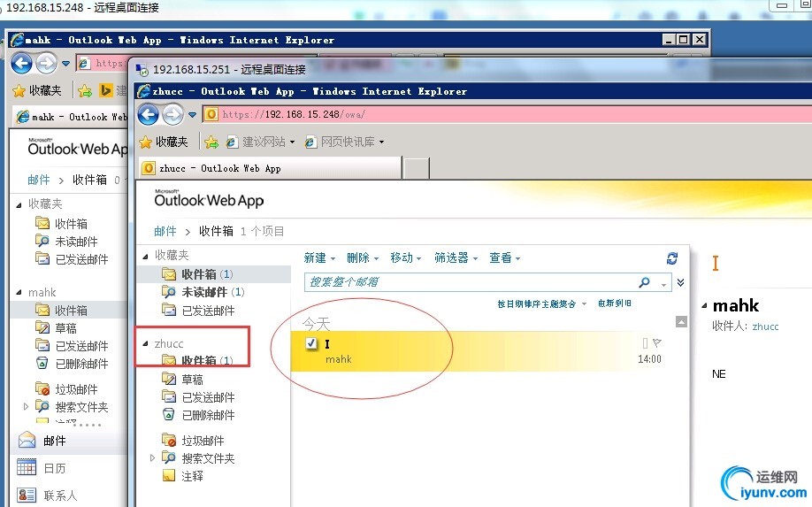Collapse the mahk mailbox tree
The image size is (812, 507).
pos(19,293)
